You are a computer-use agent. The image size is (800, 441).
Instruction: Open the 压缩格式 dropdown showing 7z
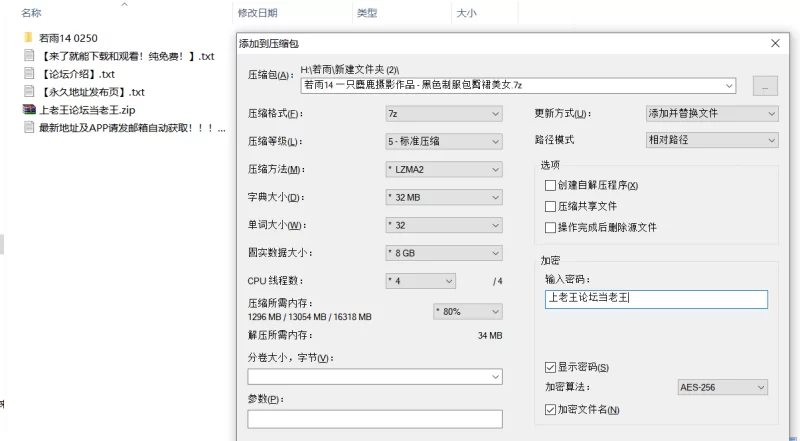point(444,114)
